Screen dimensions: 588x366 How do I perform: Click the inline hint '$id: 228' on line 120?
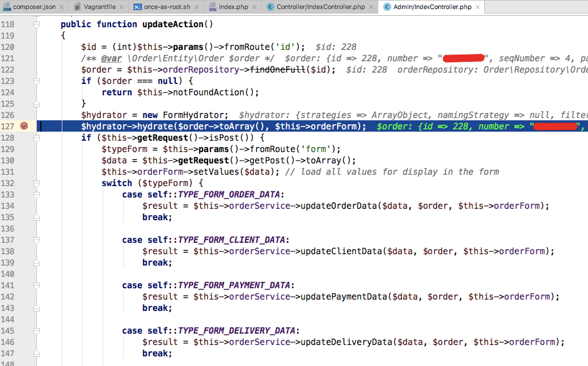336,47
